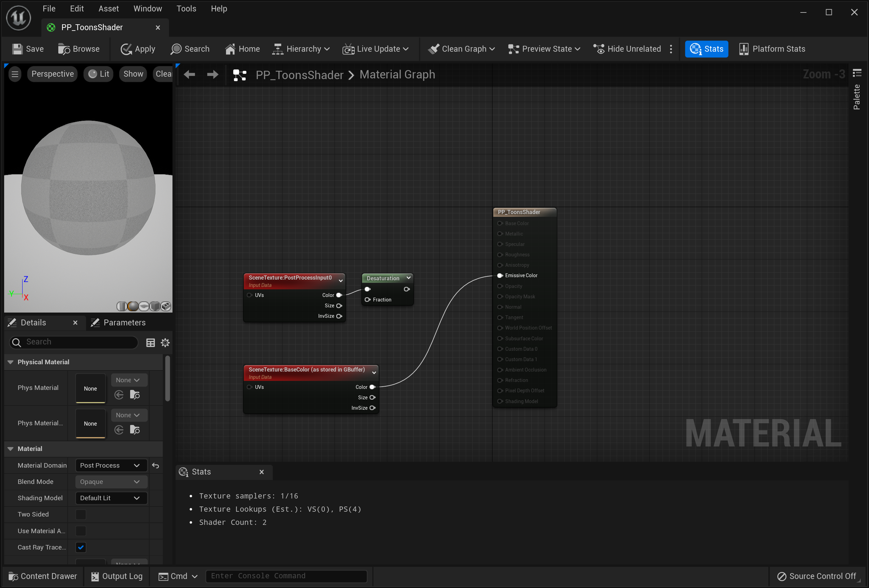The width and height of the screenshot is (869, 588).
Task: Click the Perspective viewport button
Action: click(x=52, y=74)
